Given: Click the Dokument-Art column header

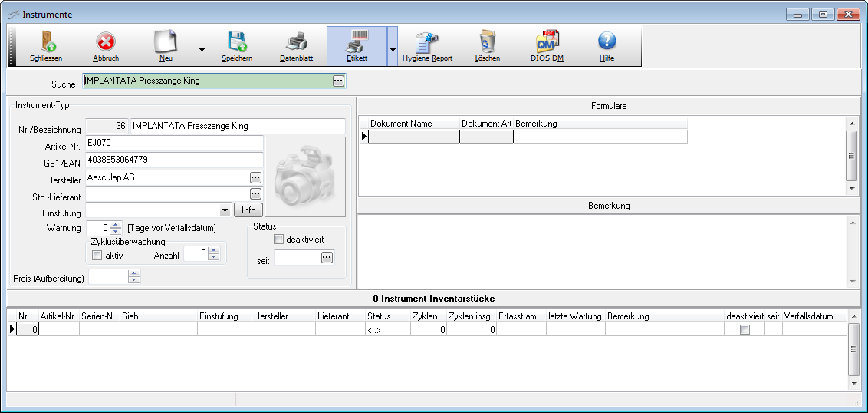Looking at the screenshot, I should 486,124.
